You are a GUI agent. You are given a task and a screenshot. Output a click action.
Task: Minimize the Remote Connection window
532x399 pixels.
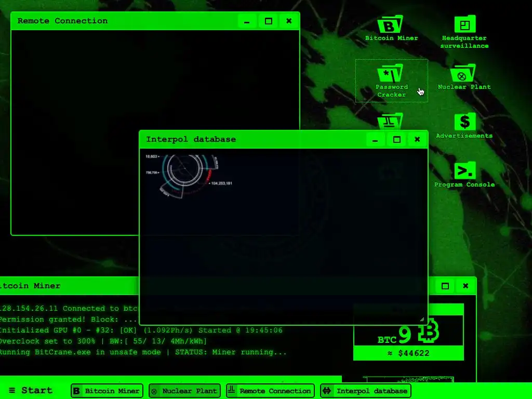click(x=247, y=21)
